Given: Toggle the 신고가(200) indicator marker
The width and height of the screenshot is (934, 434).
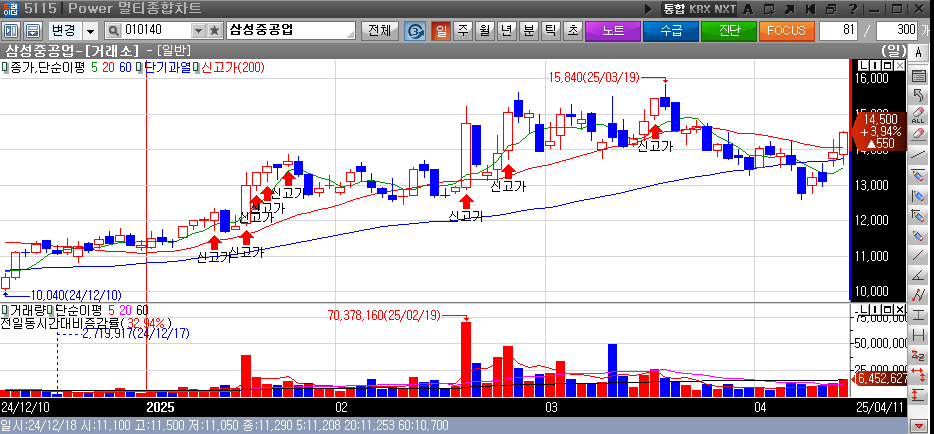Looking at the screenshot, I should pos(198,67).
